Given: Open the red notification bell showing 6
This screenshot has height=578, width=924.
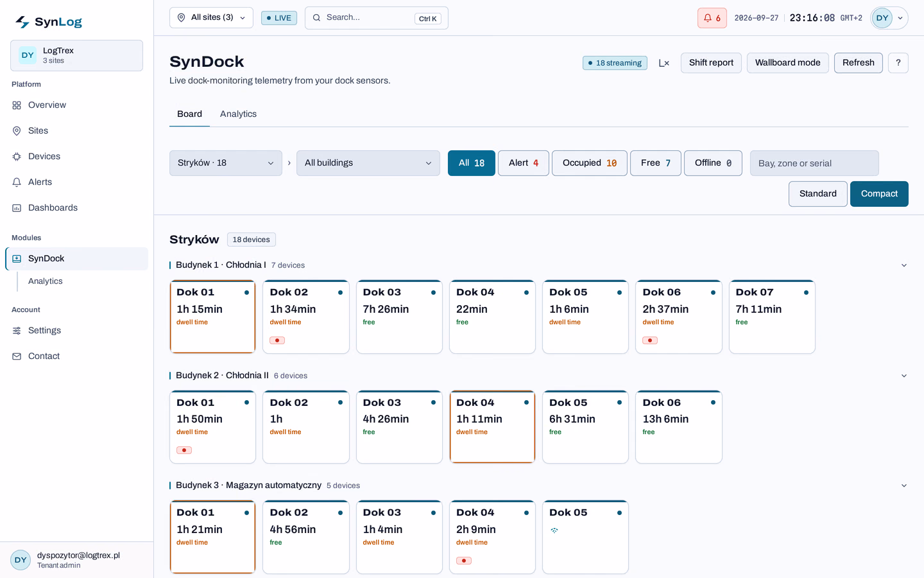Looking at the screenshot, I should (x=712, y=18).
